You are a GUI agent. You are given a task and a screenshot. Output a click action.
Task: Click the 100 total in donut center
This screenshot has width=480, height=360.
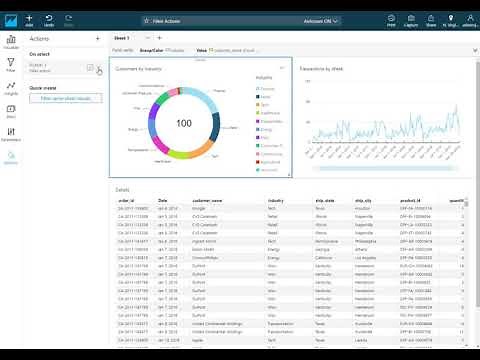pos(184,123)
